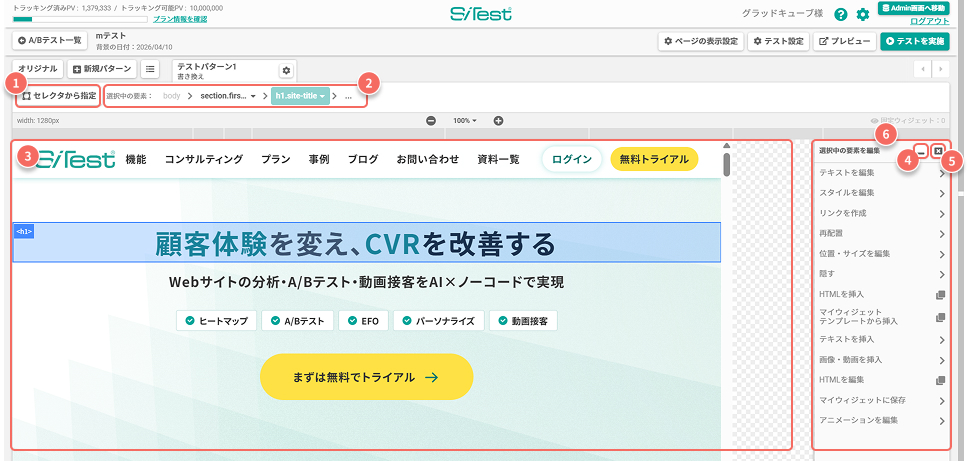Expand 画像・動画を挿入 chevron
Image resolution: width=968 pixels, height=461 pixels.
click(942, 360)
